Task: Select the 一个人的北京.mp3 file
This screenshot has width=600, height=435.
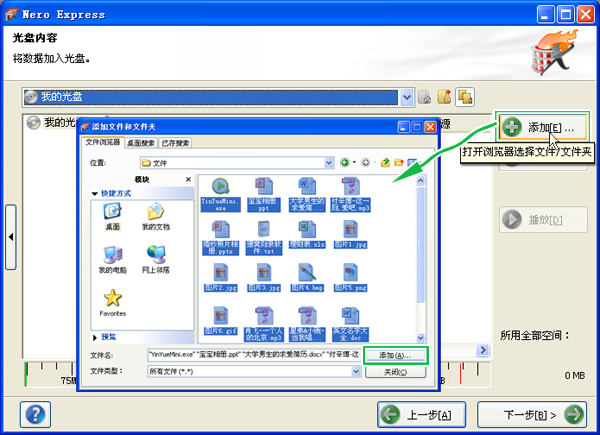Action: (264, 324)
